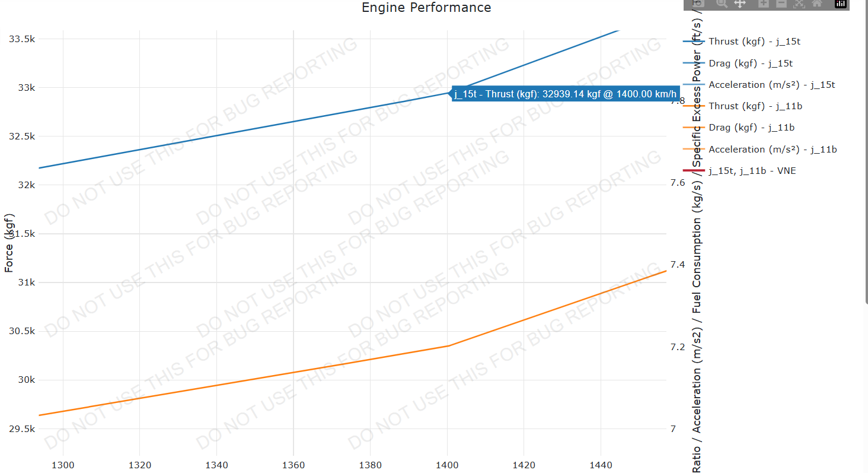Screen dimensions: 868x473
Task: Click the Engine Performance chart title
Action: [426, 8]
